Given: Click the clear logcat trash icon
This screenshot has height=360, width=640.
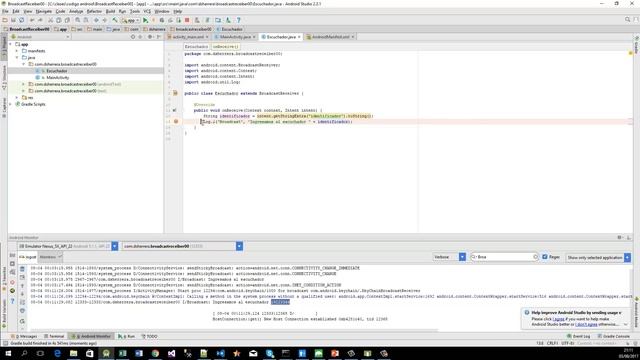Looking at the screenshot, I should tap(22, 269).
